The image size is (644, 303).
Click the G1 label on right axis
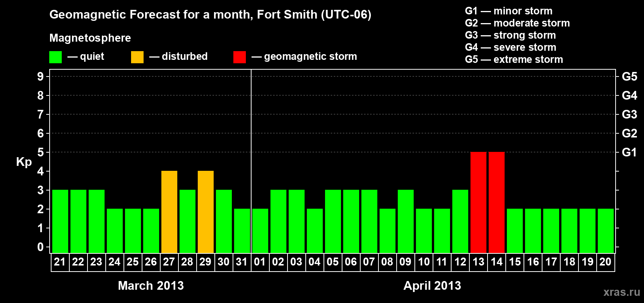pos(629,152)
